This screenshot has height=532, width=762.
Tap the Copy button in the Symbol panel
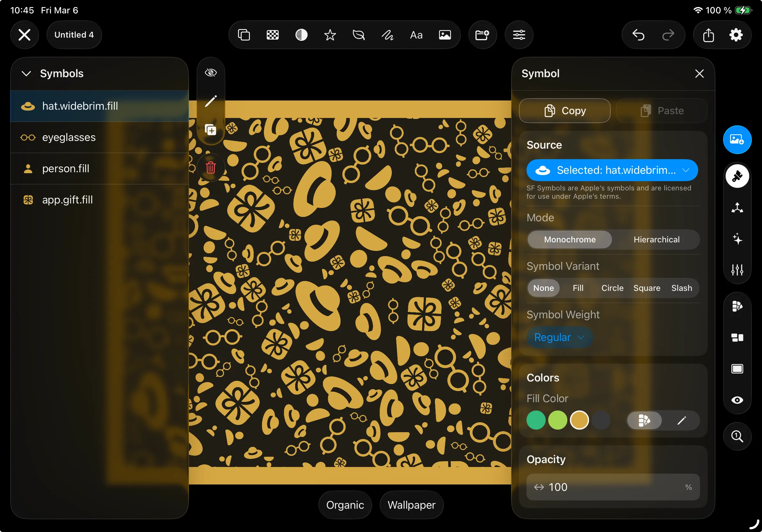(x=564, y=110)
